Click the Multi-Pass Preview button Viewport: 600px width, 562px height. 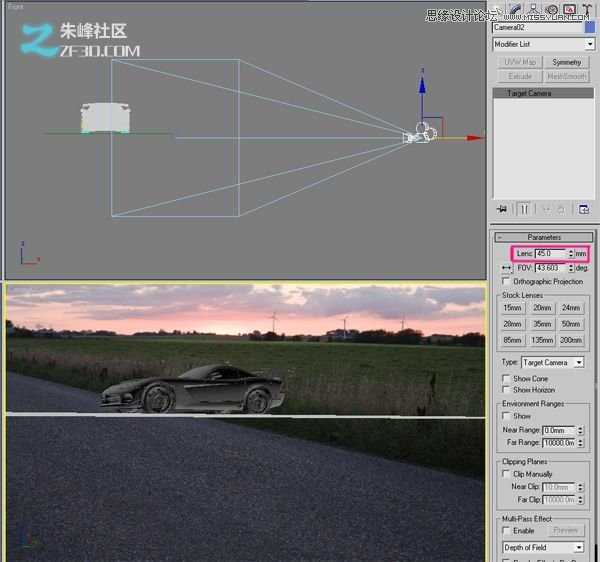pyautogui.click(x=566, y=531)
